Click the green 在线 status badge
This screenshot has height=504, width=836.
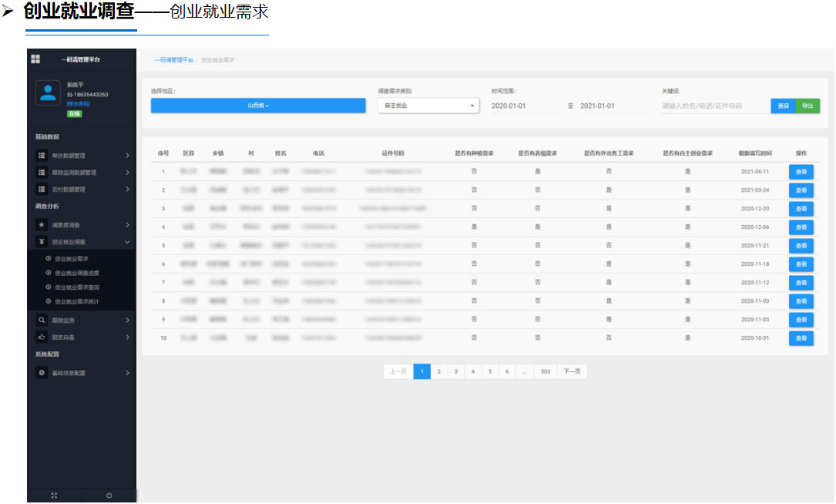[x=74, y=113]
